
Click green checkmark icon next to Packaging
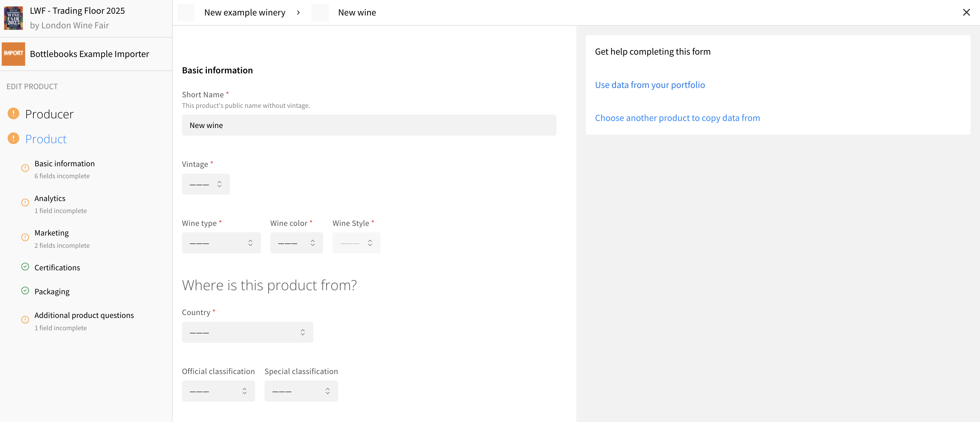(x=25, y=291)
